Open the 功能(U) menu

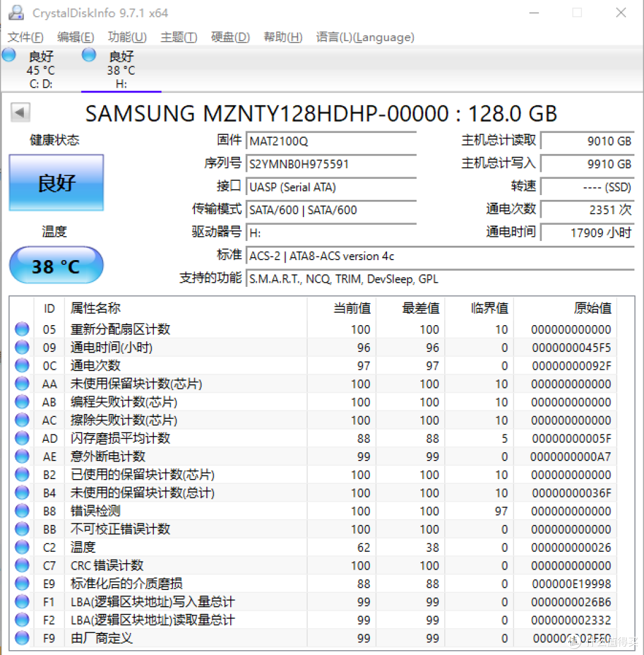click(127, 37)
